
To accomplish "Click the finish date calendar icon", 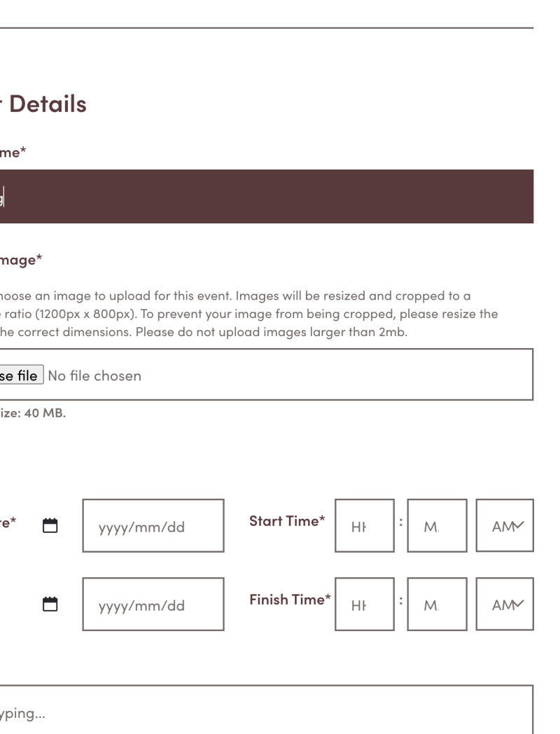I will point(50,604).
